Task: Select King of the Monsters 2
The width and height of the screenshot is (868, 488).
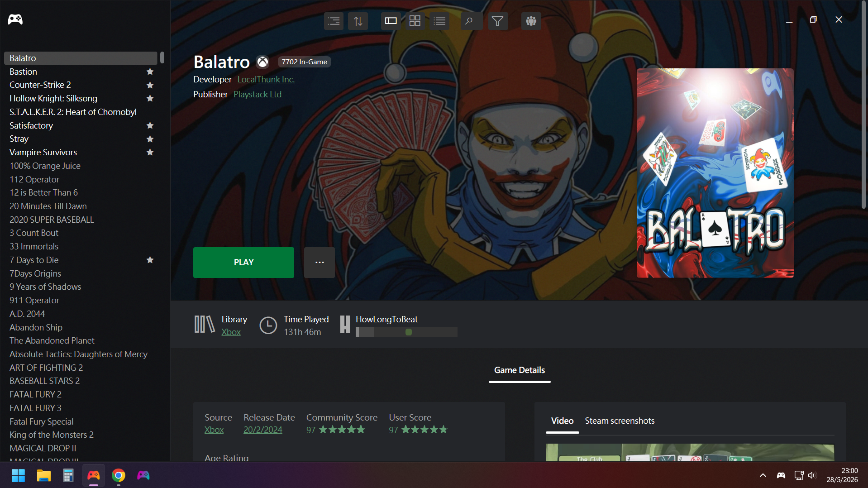Action: pyautogui.click(x=81, y=435)
